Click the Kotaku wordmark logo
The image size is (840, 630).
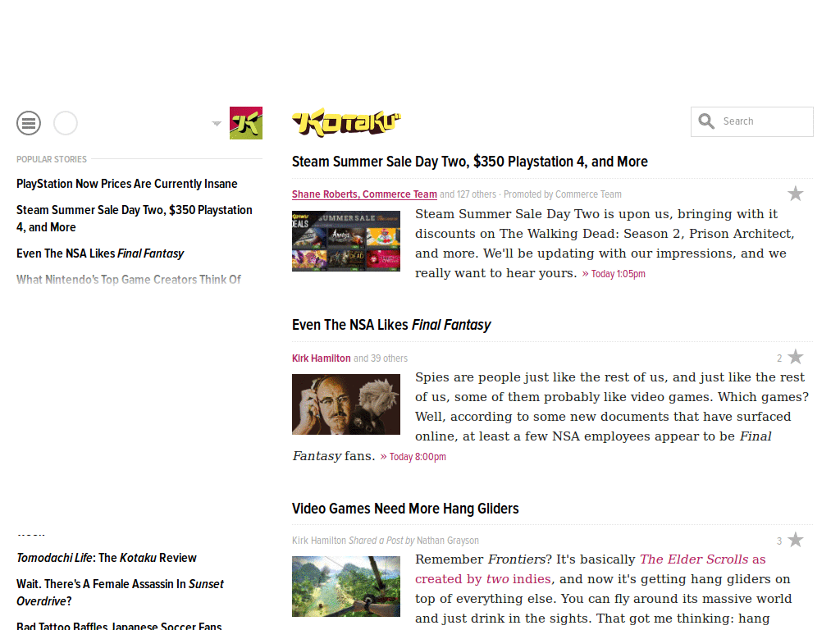346,122
